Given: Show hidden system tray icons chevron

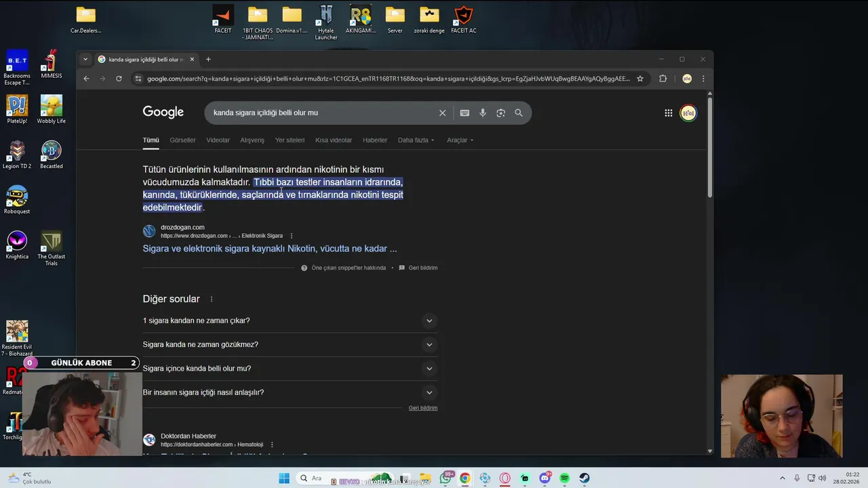Looking at the screenshot, I should 782,479.
